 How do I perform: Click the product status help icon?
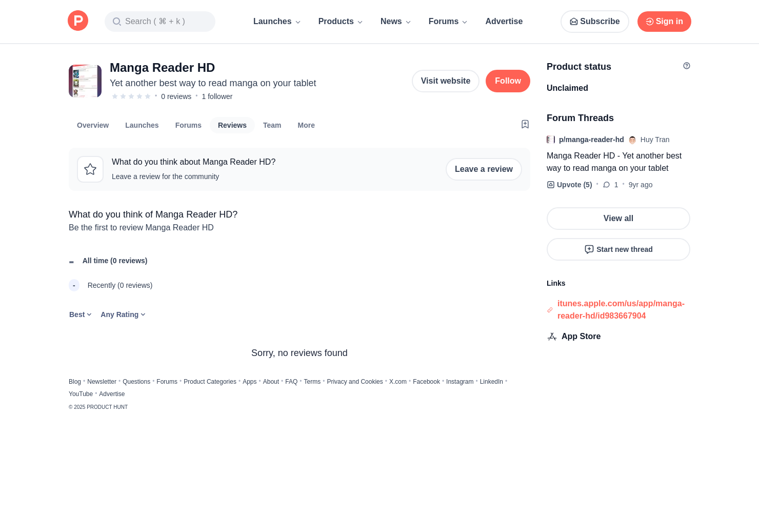tap(686, 66)
